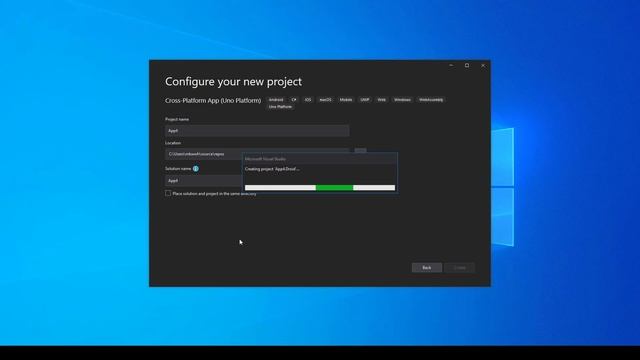Viewport: 640px width, 360px height.
Task: Click the Back button
Action: coord(427,267)
